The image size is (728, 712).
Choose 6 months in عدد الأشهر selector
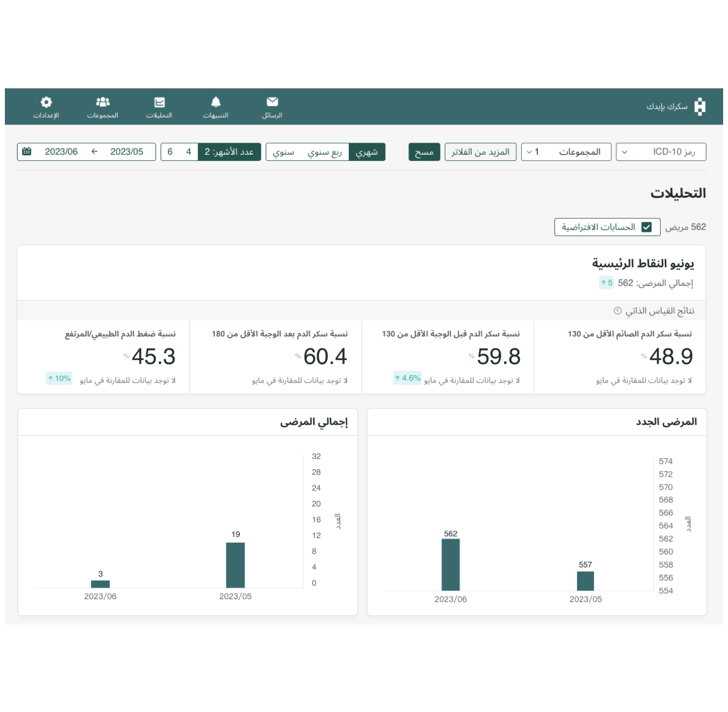pos(170,152)
